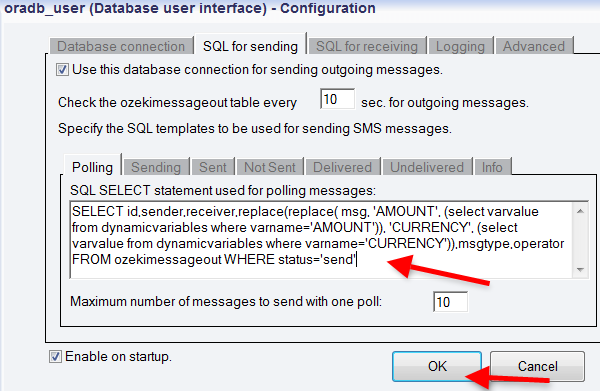This screenshot has width=600, height=391.
Task: Toggle Enable on startup checkbox
Action: 55,357
